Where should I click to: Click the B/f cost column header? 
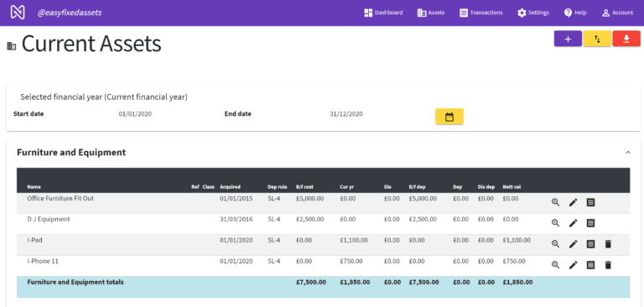(x=304, y=187)
